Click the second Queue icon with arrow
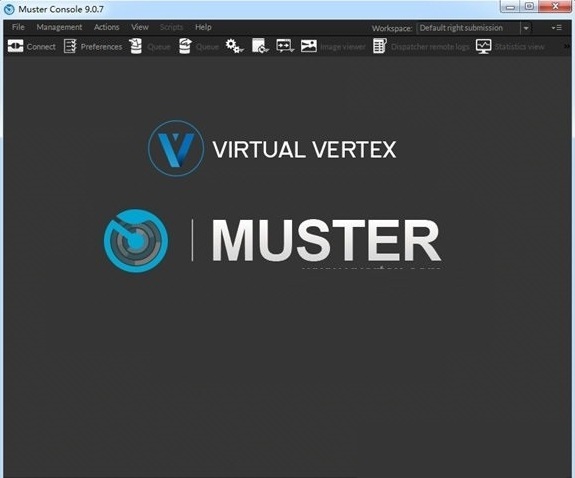This screenshot has height=478, width=575. pyautogui.click(x=185, y=46)
